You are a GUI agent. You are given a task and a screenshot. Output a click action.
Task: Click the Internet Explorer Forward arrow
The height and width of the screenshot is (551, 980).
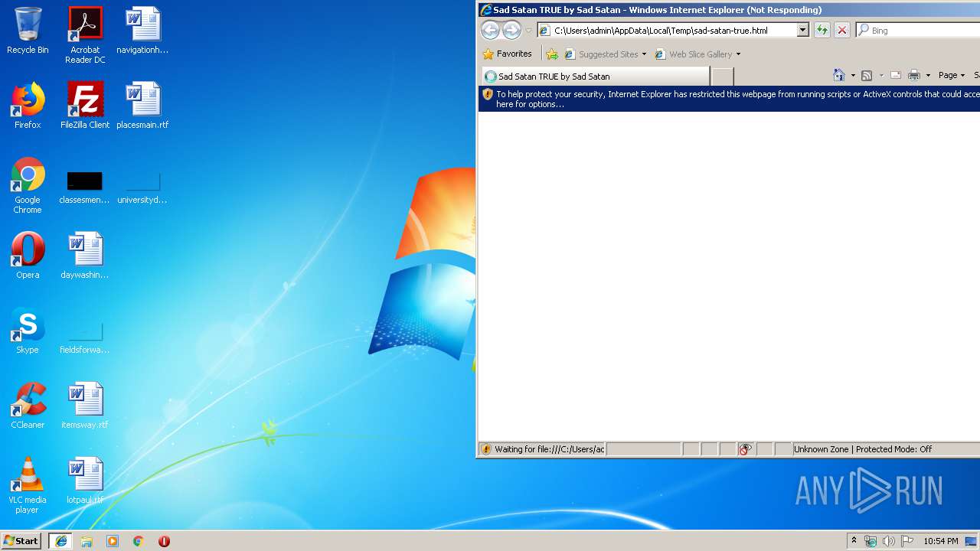(x=511, y=30)
